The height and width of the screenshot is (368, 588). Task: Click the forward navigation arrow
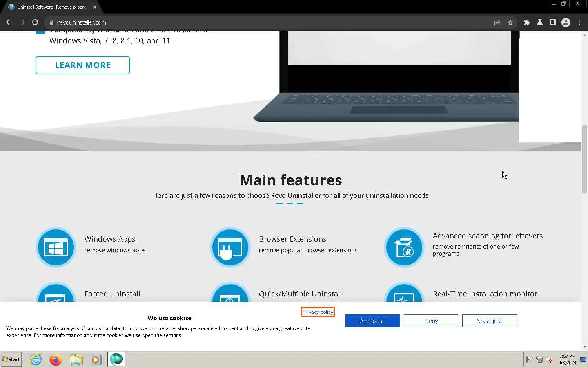[22, 22]
